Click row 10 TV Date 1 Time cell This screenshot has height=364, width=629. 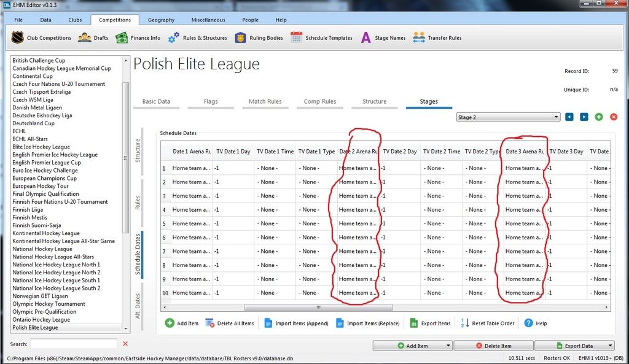click(x=276, y=293)
